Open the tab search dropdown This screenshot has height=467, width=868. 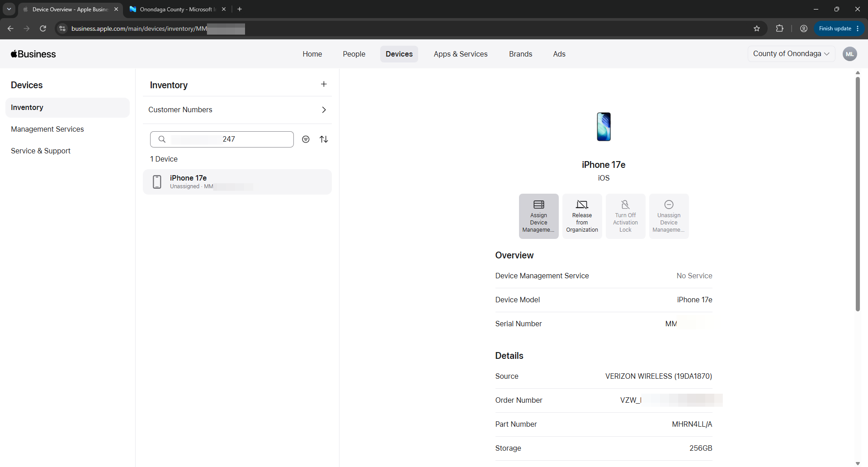(9, 9)
